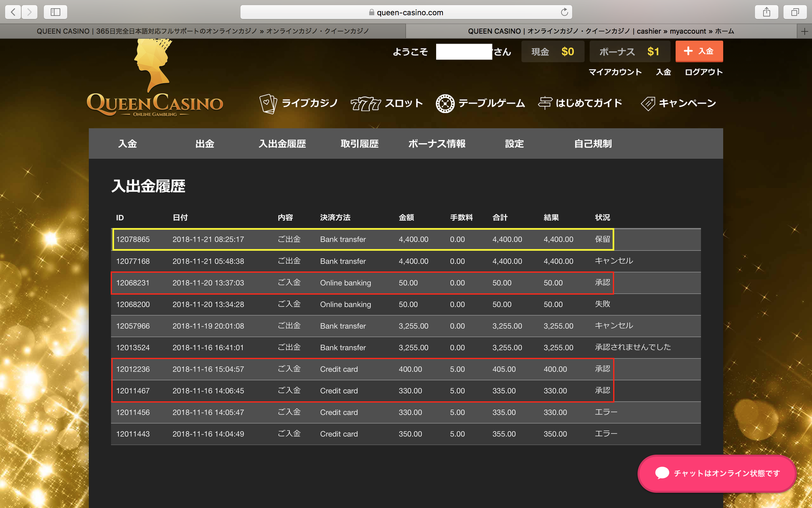Click the 保留 status in the first row
The width and height of the screenshot is (812, 508).
pos(603,239)
